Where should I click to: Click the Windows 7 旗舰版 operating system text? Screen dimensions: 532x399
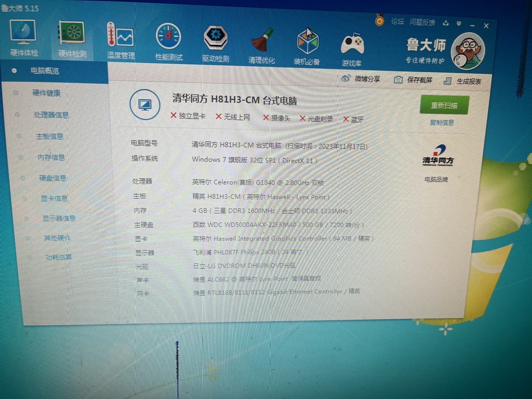(x=255, y=160)
